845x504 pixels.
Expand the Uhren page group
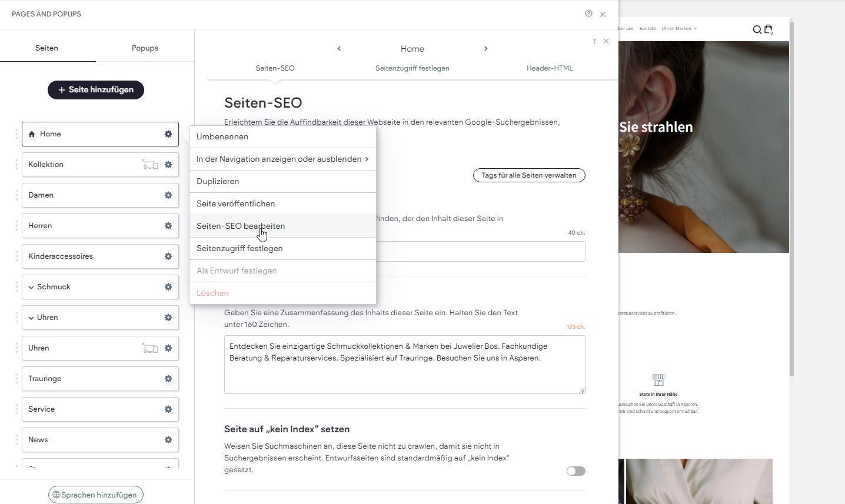pos(31,318)
